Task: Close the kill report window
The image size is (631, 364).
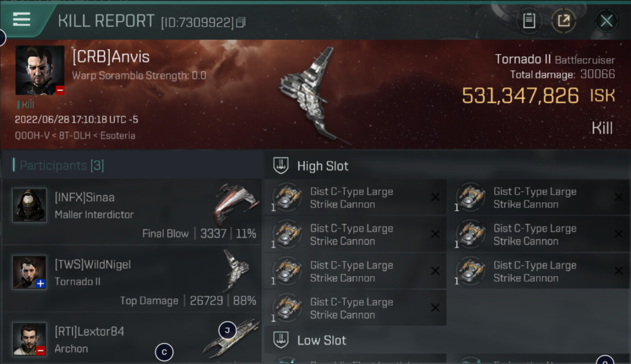Action: click(x=606, y=21)
